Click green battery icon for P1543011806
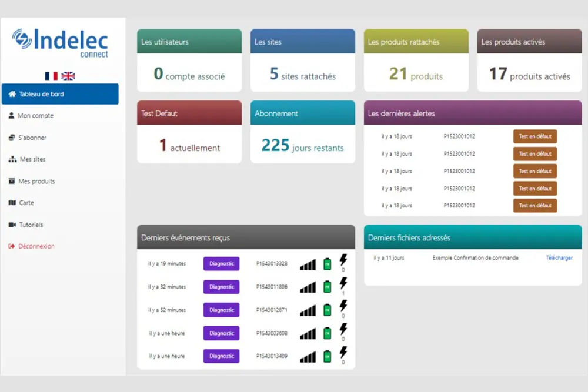This screenshot has width=588, height=392. pyautogui.click(x=328, y=287)
